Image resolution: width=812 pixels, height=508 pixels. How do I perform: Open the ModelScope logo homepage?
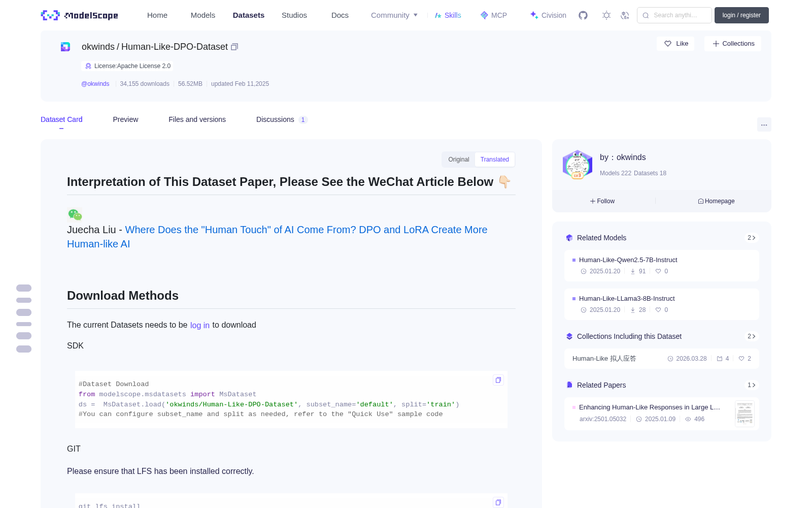(79, 15)
